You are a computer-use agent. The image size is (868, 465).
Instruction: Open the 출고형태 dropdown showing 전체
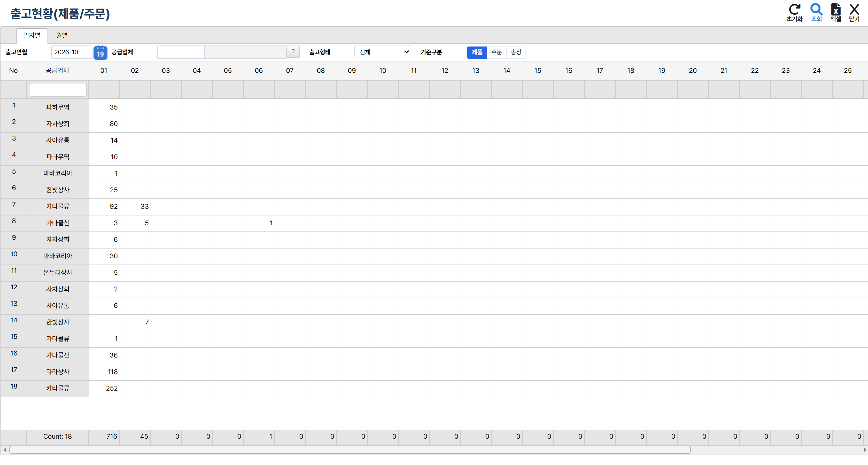383,52
